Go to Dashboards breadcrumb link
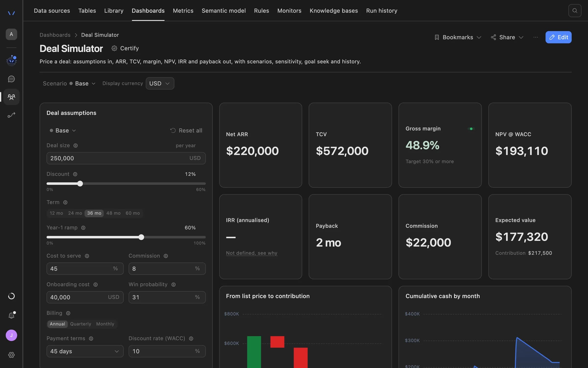Screen dimensions: 588x368 click(55, 35)
